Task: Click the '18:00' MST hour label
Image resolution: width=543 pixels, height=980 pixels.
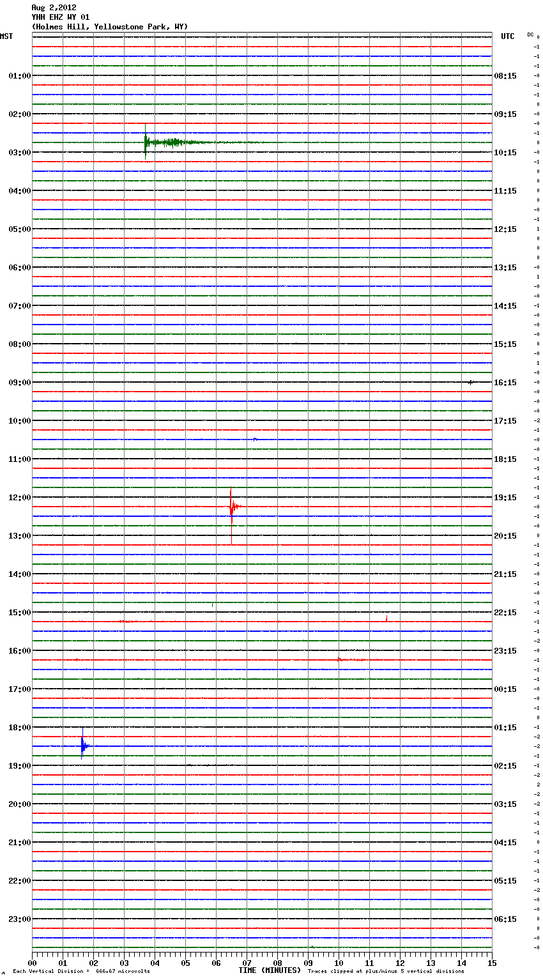Action: (x=19, y=728)
